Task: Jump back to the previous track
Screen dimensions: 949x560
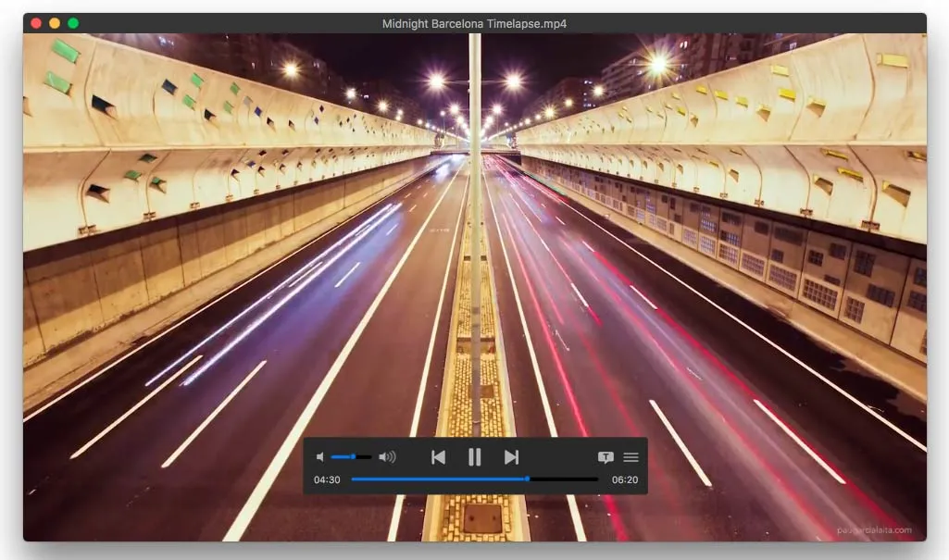Action: tap(438, 456)
